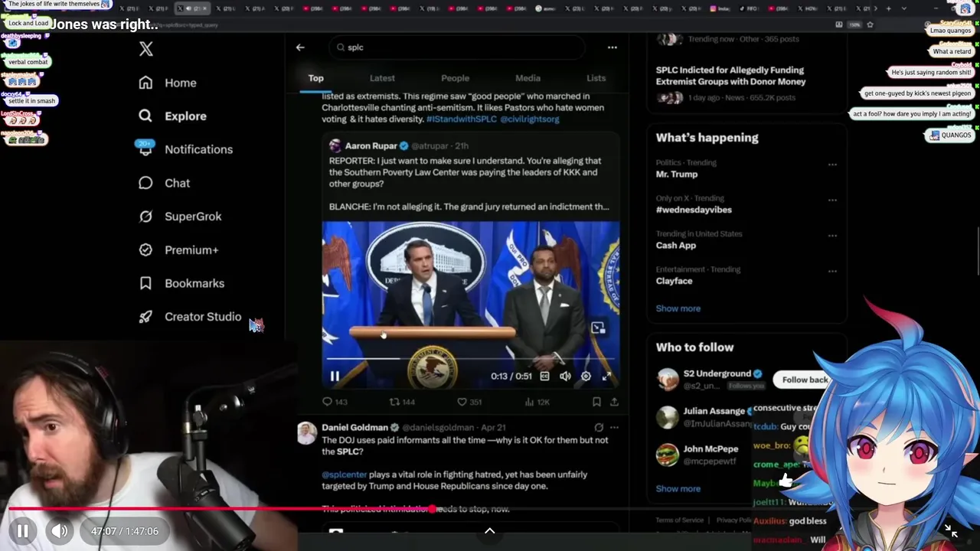
Task: View analytics showing 12K views
Action: (537, 402)
